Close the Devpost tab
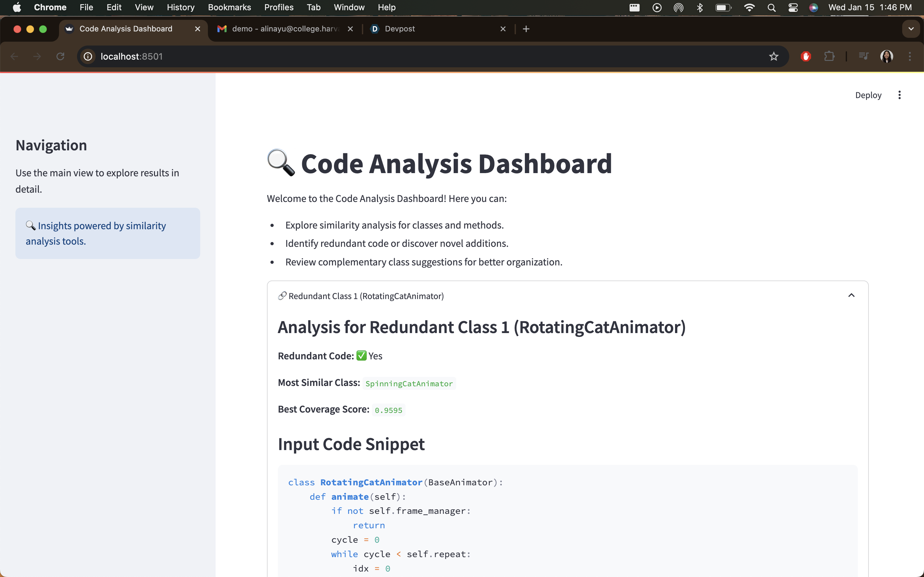 [x=503, y=29]
